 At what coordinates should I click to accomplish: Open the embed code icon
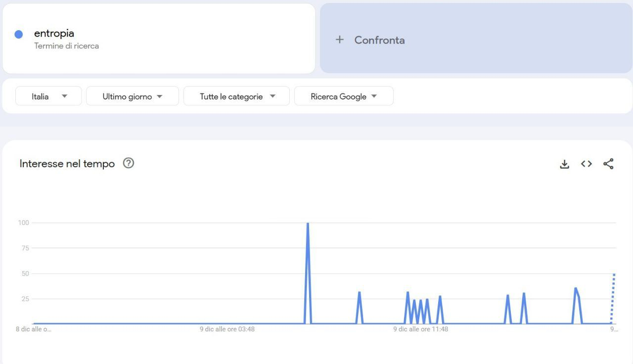coord(587,164)
